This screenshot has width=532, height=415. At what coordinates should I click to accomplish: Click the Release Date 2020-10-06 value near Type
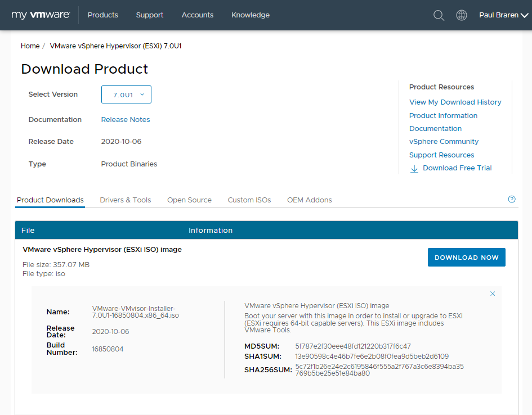coord(121,142)
